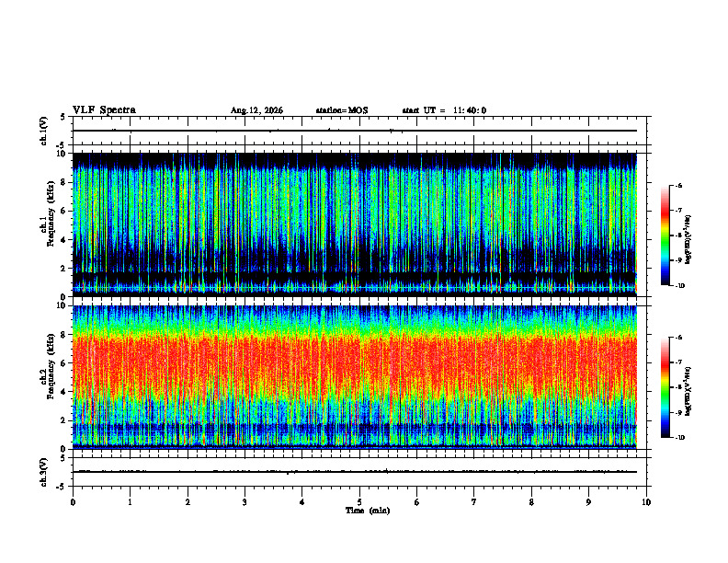Image resolution: width=728 pixels, height=563 pixels.
Task: Click time axis tick label "7"
Action: (x=474, y=502)
